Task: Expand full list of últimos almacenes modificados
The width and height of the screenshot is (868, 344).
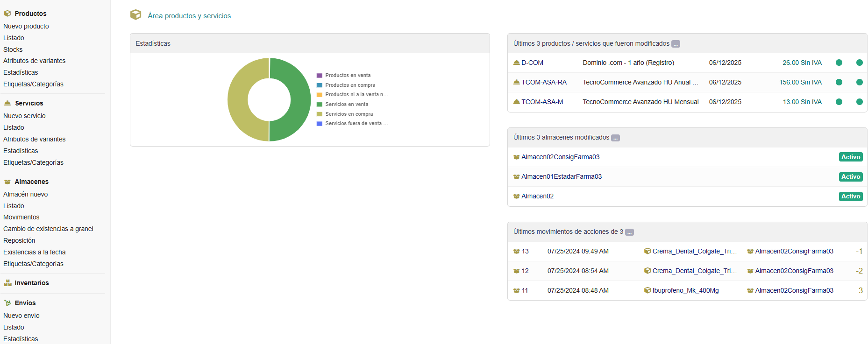Action: [615, 138]
